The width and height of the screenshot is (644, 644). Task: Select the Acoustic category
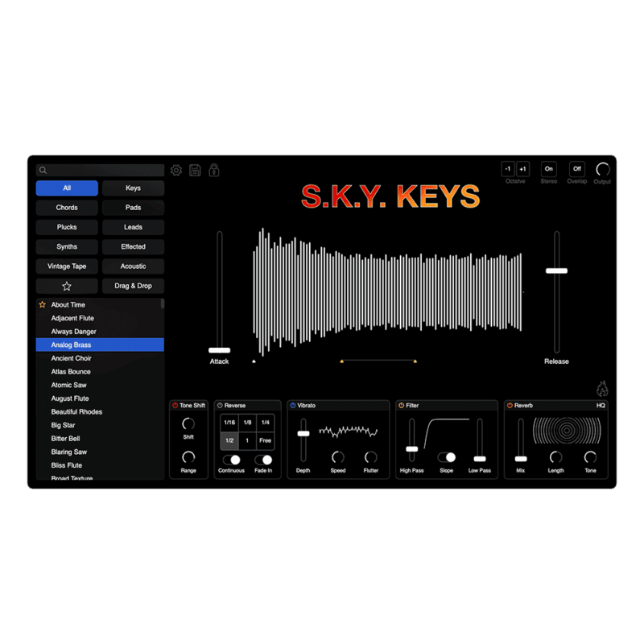(133, 266)
